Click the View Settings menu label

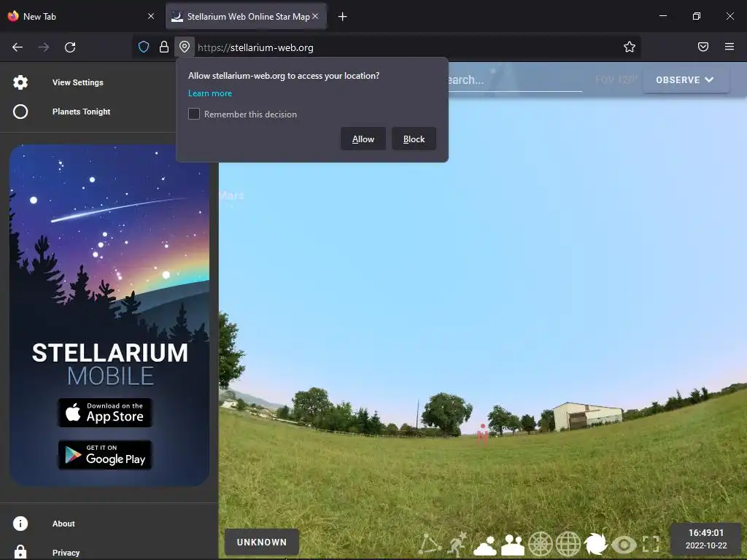[x=77, y=82]
